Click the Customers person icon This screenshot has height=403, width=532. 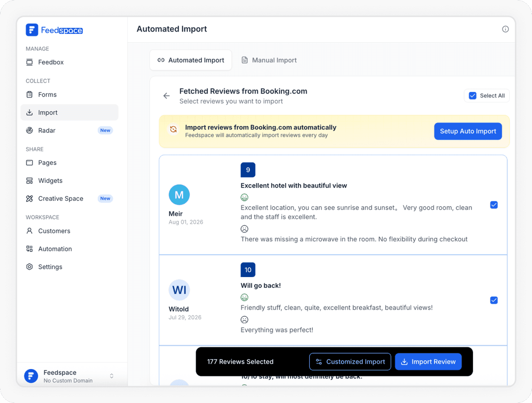tap(30, 231)
